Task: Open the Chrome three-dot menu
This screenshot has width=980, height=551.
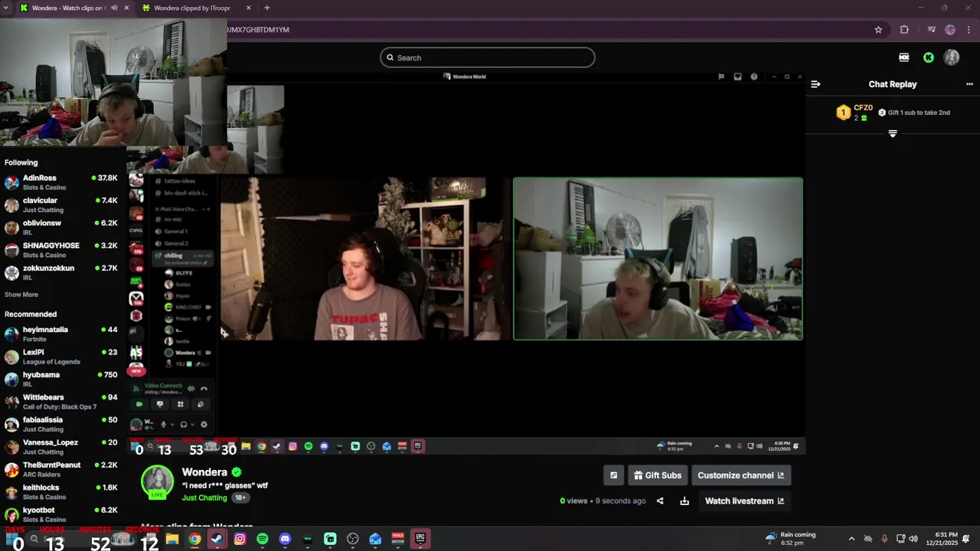Action: (x=969, y=30)
